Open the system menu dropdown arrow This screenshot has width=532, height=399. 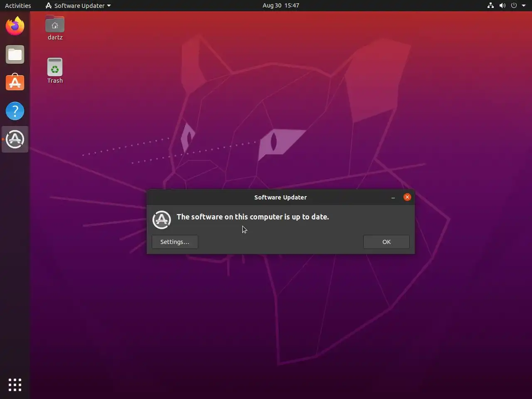(524, 5)
